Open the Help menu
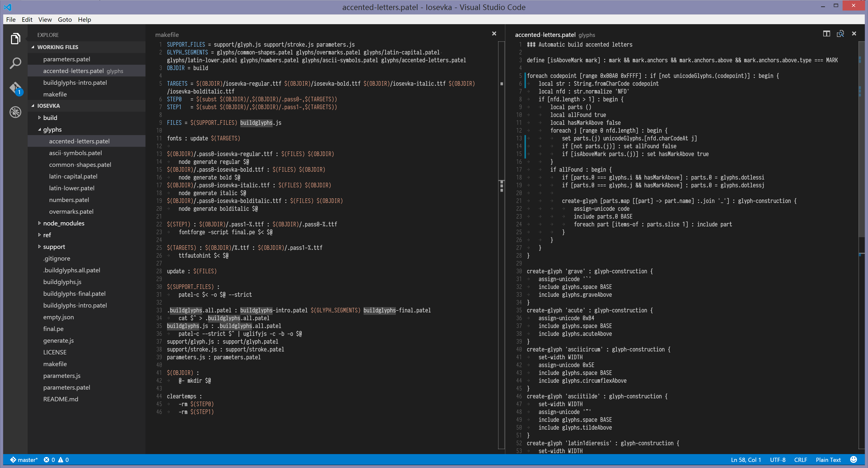868x468 pixels. point(84,20)
